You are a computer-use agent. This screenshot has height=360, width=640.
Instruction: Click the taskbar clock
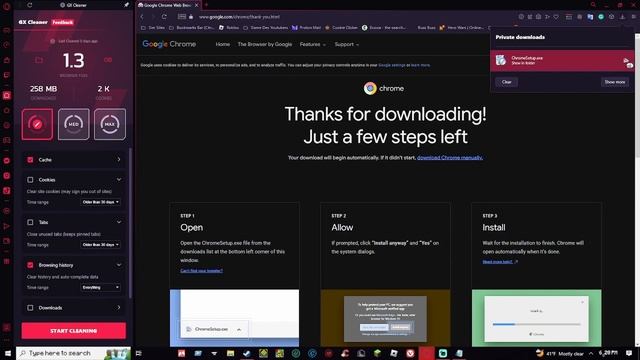608,353
